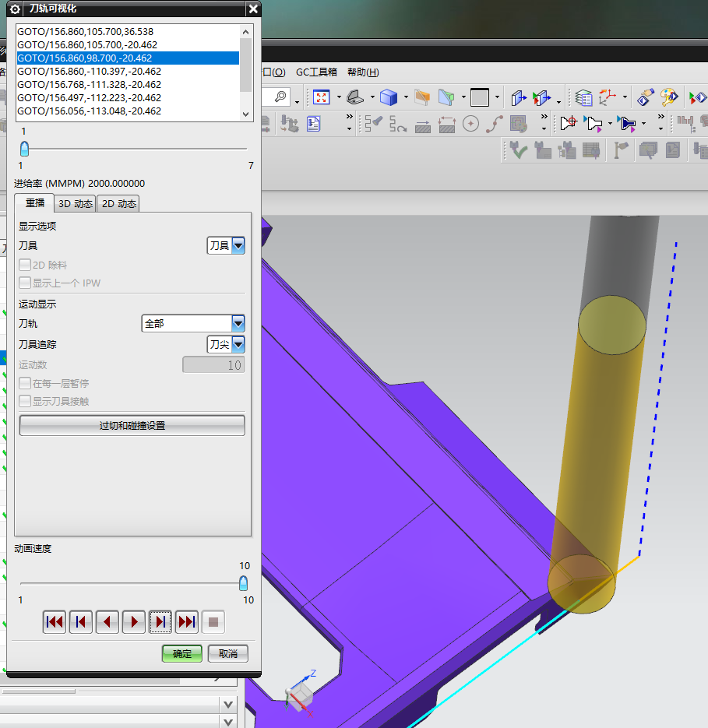Click the verify tool path checkmark icon
Screen dimensions: 708x728
pos(518,150)
